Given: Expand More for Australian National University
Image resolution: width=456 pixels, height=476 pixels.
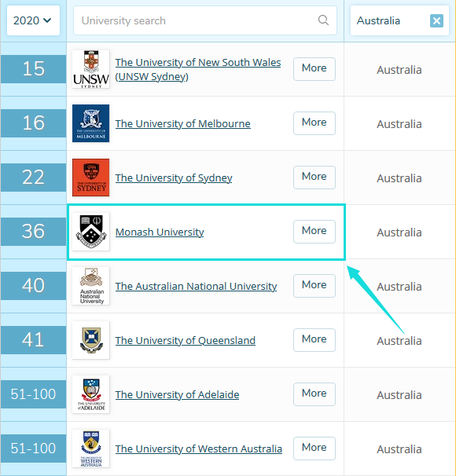Looking at the screenshot, I should click(314, 286).
